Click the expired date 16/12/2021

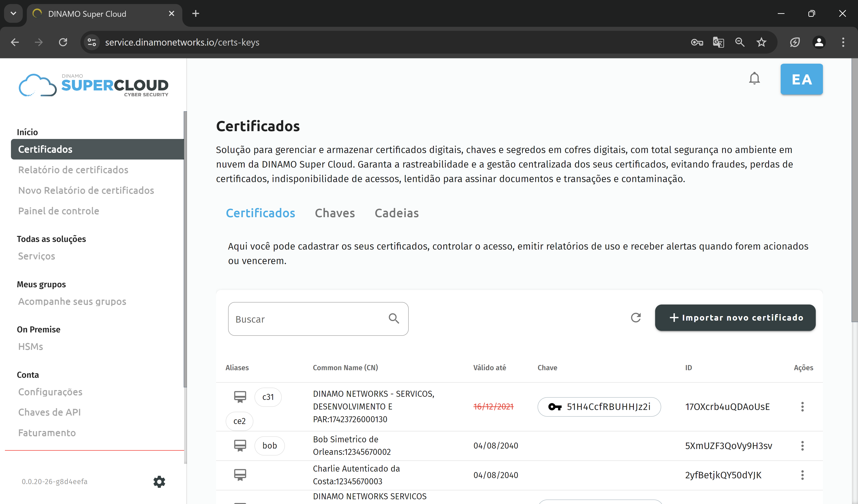pos(493,407)
